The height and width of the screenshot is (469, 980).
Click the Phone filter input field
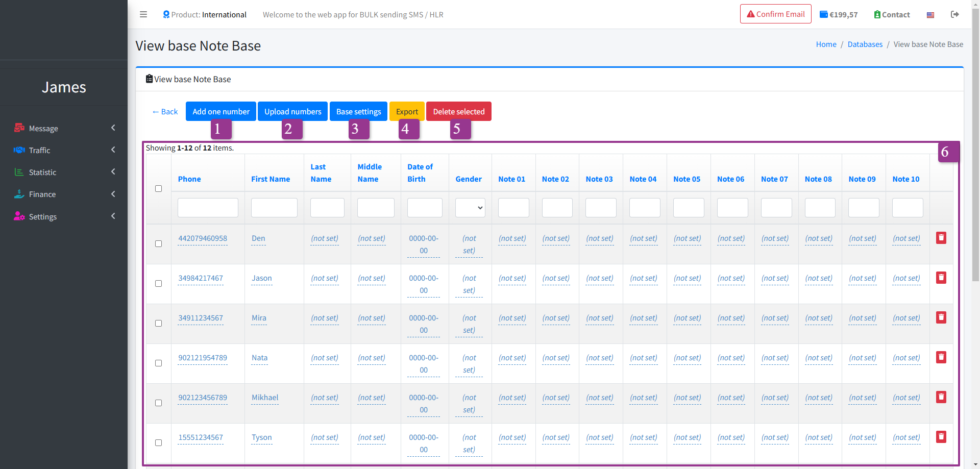point(208,208)
